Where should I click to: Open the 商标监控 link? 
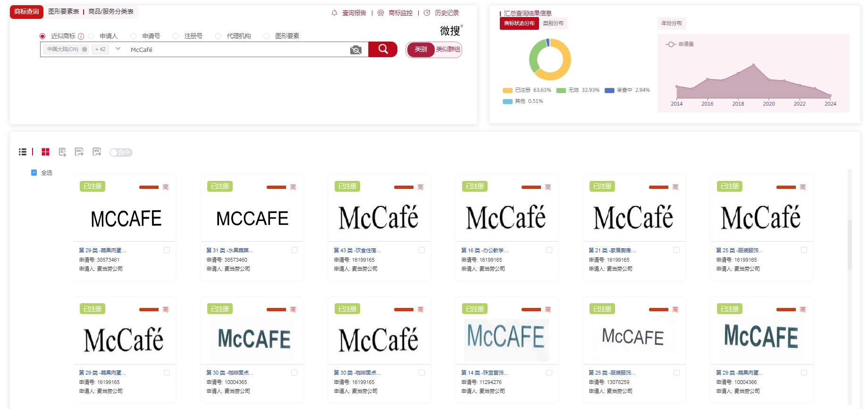click(x=400, y=13)
